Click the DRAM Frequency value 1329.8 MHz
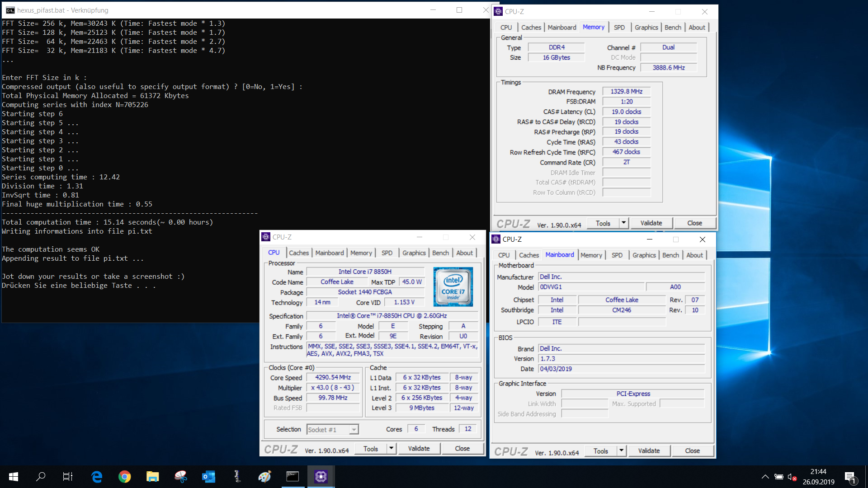 pos(627,91)
